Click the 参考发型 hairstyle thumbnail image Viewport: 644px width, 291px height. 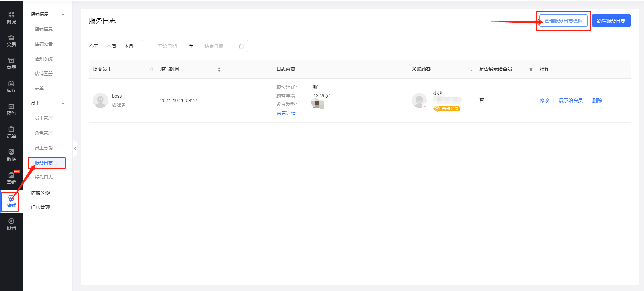(317, 105)
